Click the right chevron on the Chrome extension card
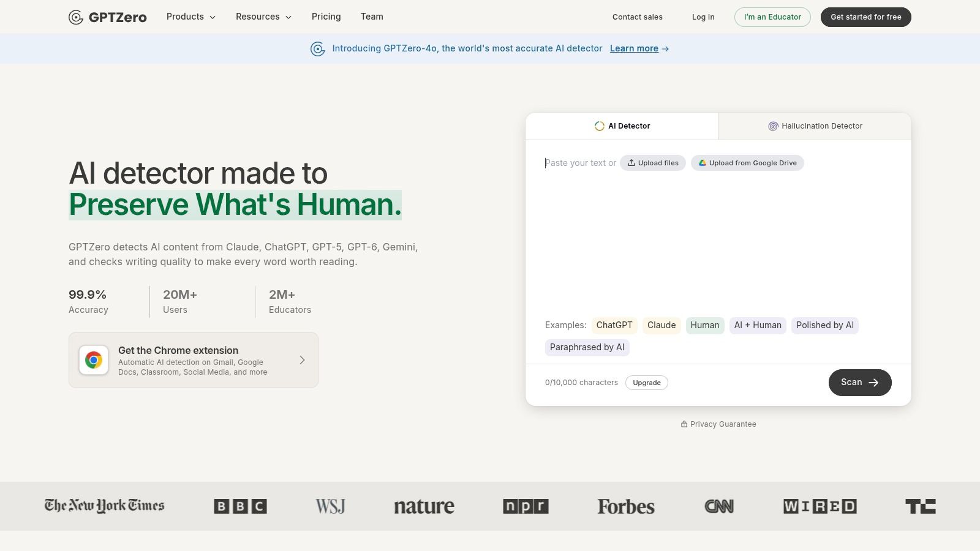 [302, 360]
